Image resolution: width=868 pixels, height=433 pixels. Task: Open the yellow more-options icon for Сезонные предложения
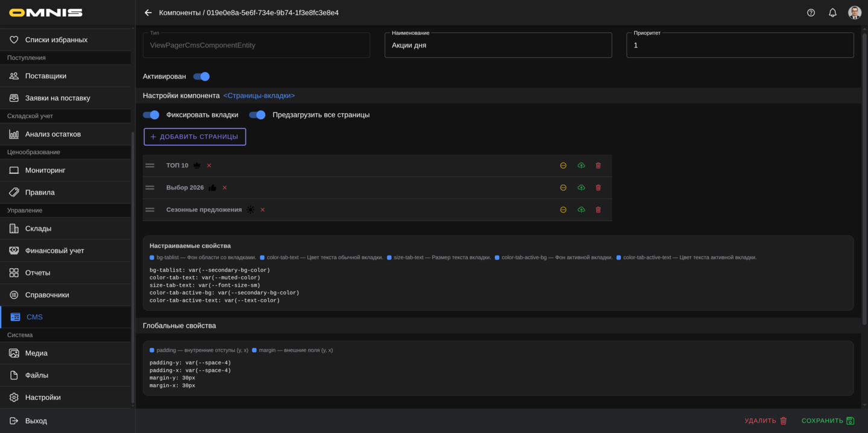[563, 210]
